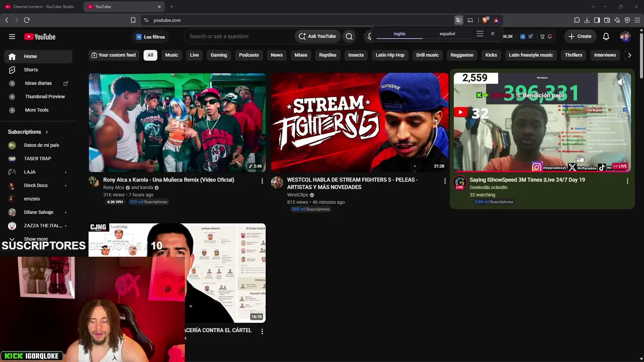Go back using the browser back arrow
The width and height of the screenshot is (644, 362).
coord(7,20)
